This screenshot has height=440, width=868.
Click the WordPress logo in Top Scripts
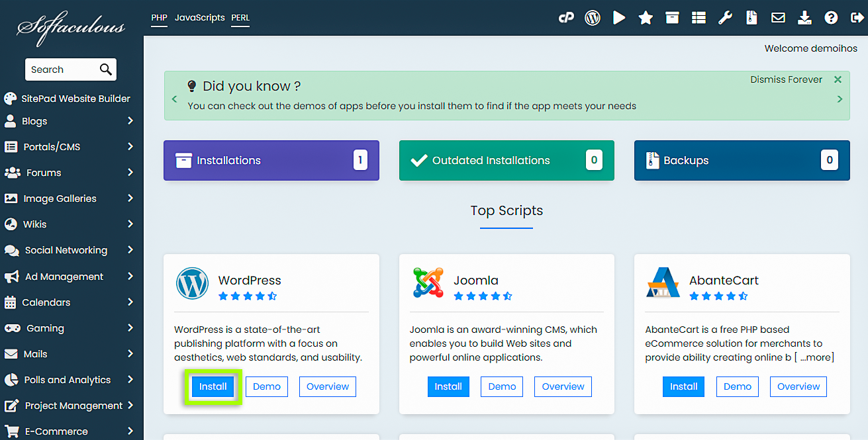[x=192, y=283]
